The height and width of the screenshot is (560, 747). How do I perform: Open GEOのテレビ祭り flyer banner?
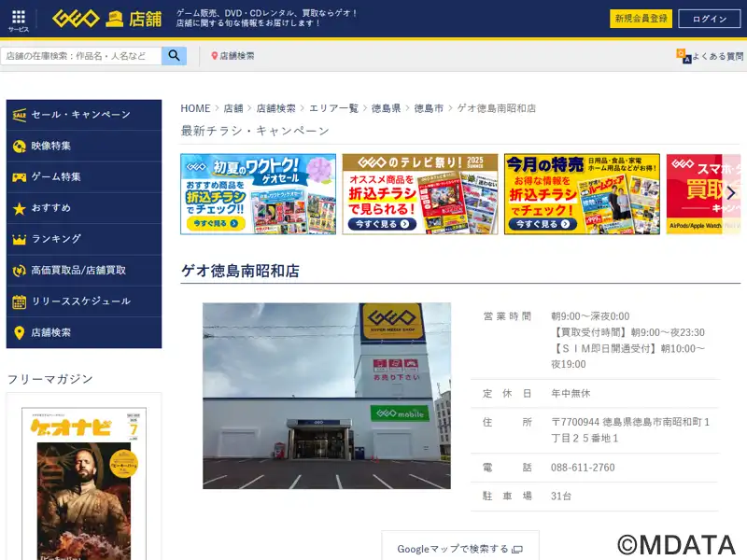tap(420, 194)
